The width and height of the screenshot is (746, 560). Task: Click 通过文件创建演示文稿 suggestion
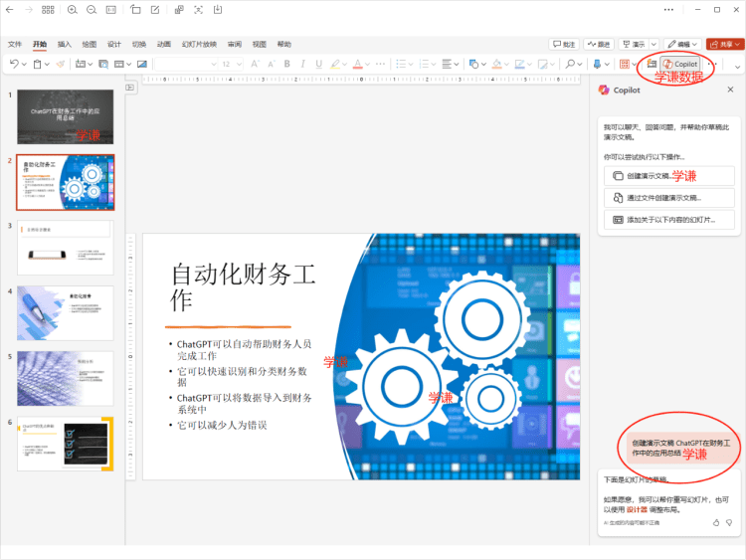[x=669, y=198]
